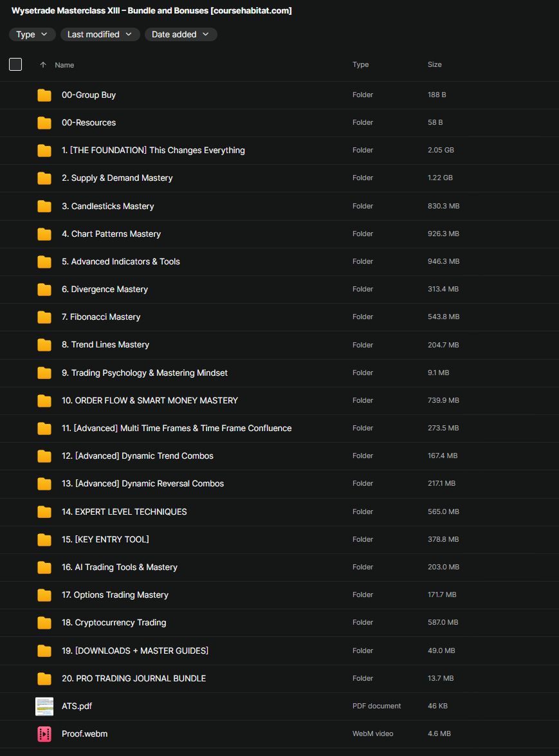Click the folder icon for 00-Group Buy

[44, 95]
